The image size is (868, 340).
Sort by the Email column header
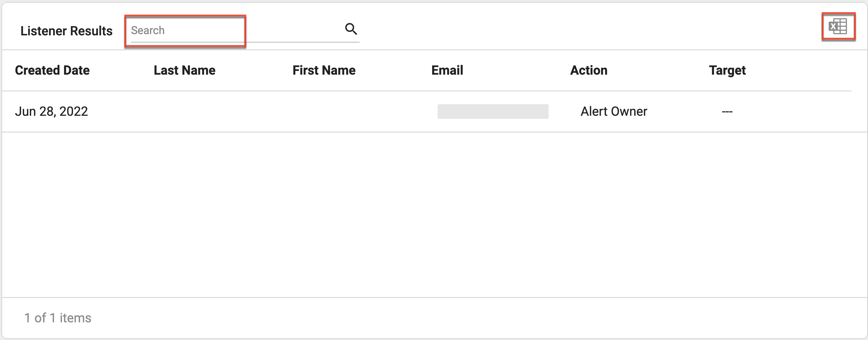(x=447, y=70)
